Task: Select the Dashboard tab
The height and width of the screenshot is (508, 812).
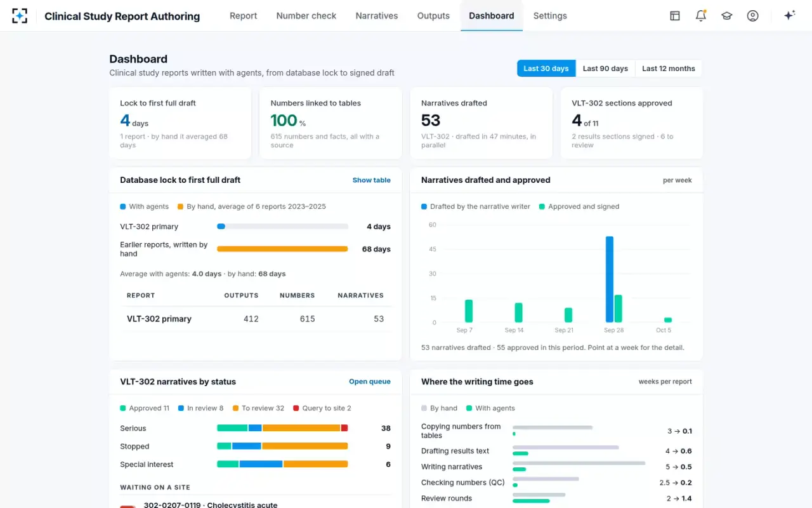Action: click(492, 16)
